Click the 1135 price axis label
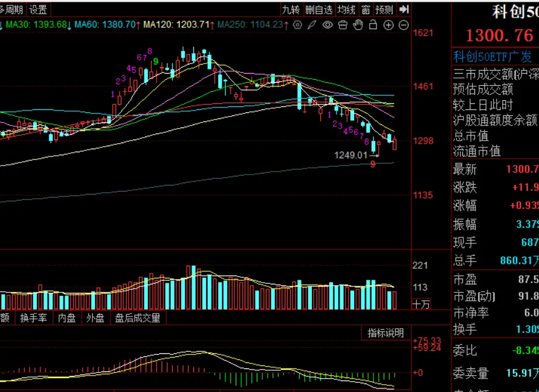539x392 pixels. [423, 195]
